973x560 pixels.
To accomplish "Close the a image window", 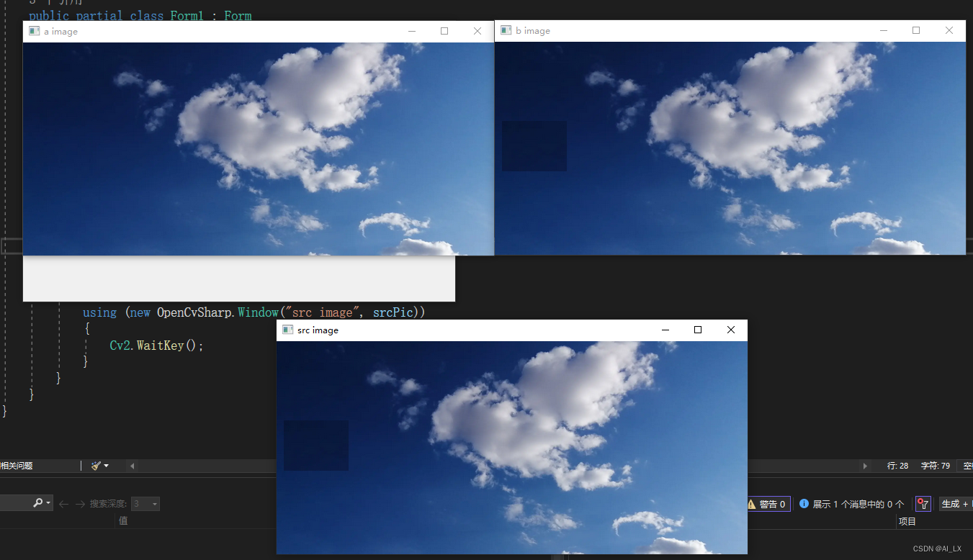I will pos(477,31).
